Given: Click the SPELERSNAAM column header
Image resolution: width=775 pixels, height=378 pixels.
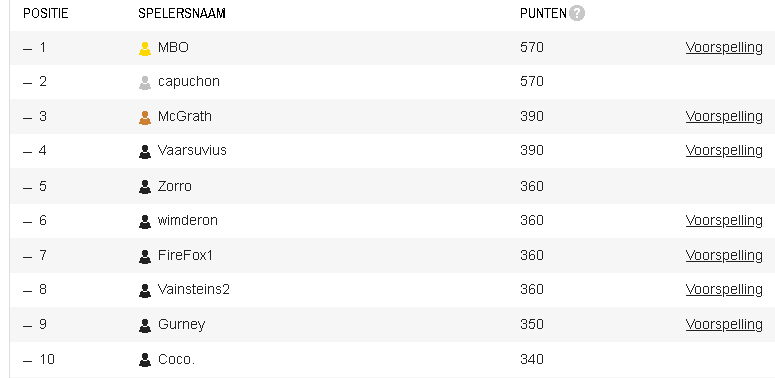Looking at the screenshot, I should (181, 14).
